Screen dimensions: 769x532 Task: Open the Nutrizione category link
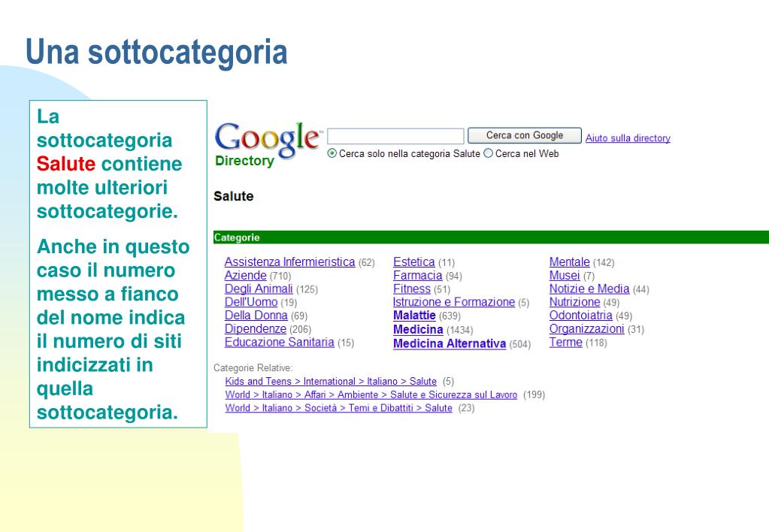[x=575, y=302]
